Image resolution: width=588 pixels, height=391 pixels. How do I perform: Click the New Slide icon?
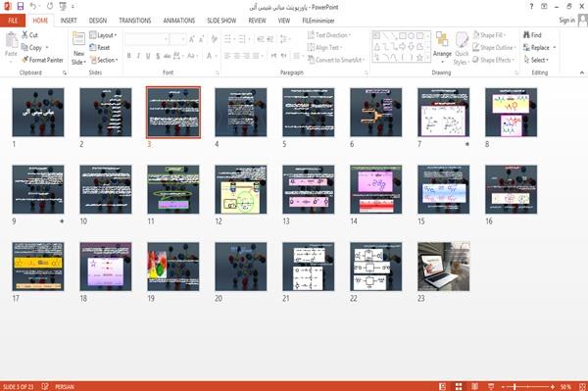tap(78, 39)
